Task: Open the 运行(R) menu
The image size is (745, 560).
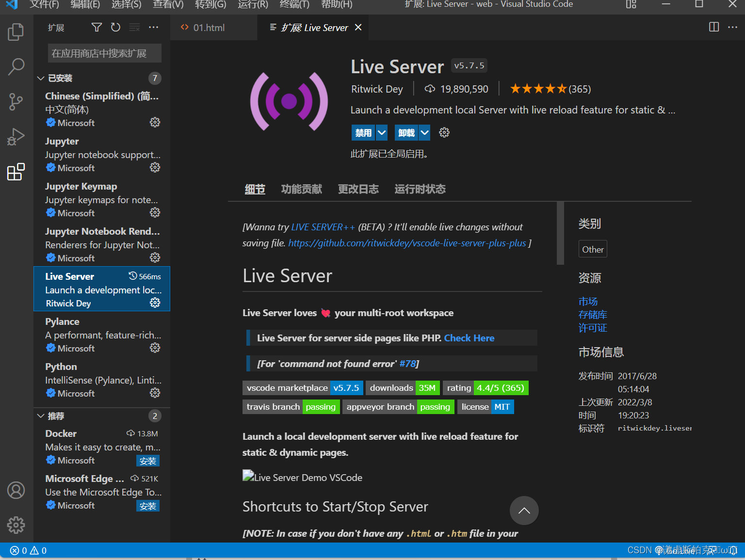Action: coord(253,4)
